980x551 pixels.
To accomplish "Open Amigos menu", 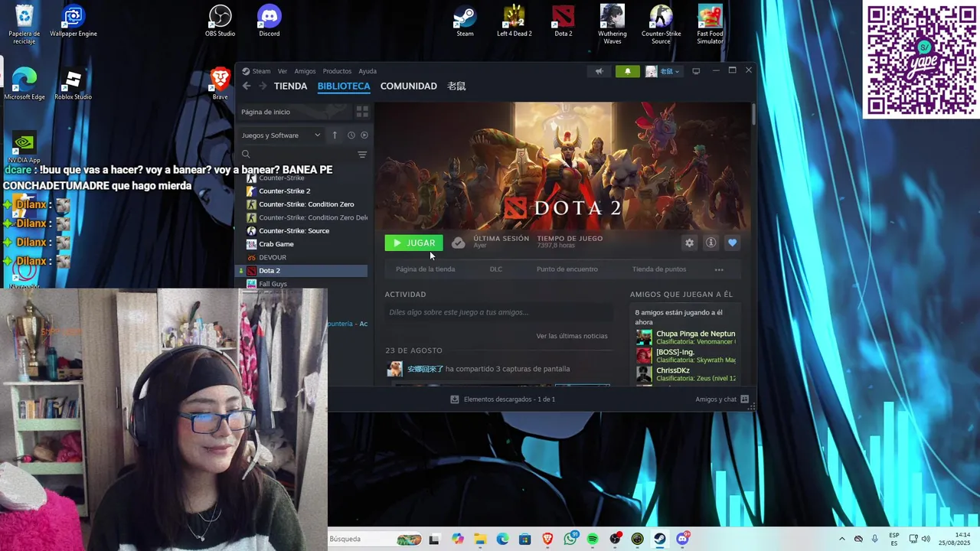I will 305,71.
